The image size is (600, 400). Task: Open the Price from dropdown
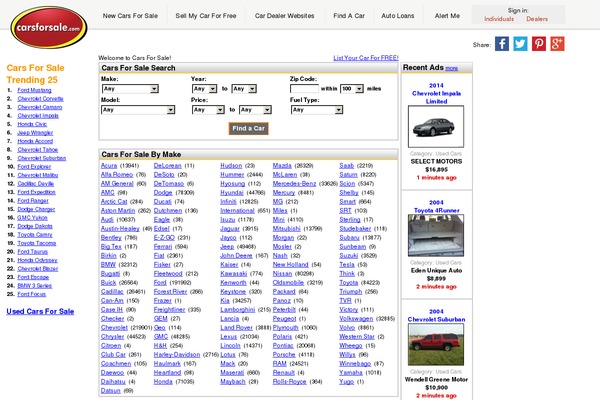[x=208, y=110]
